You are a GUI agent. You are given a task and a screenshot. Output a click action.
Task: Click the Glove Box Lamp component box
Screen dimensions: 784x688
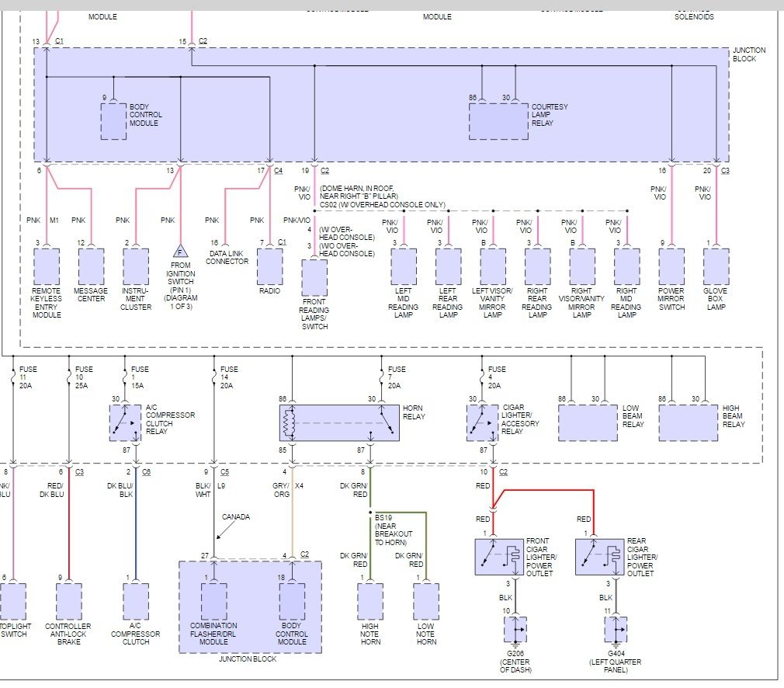716,266
